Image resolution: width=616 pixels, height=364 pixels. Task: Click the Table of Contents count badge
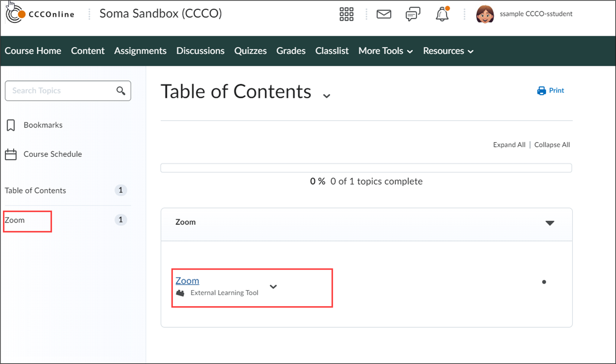click(121, 190)
